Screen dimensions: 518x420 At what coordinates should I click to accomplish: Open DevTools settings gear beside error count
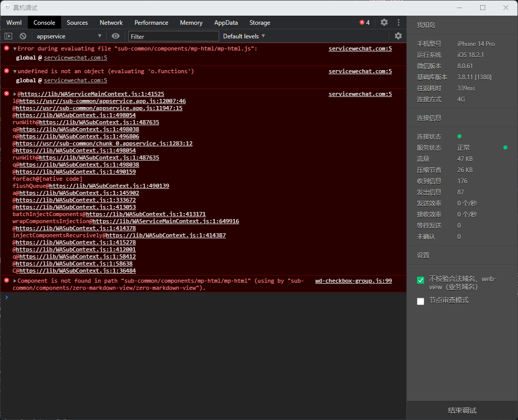coord(384,22)
